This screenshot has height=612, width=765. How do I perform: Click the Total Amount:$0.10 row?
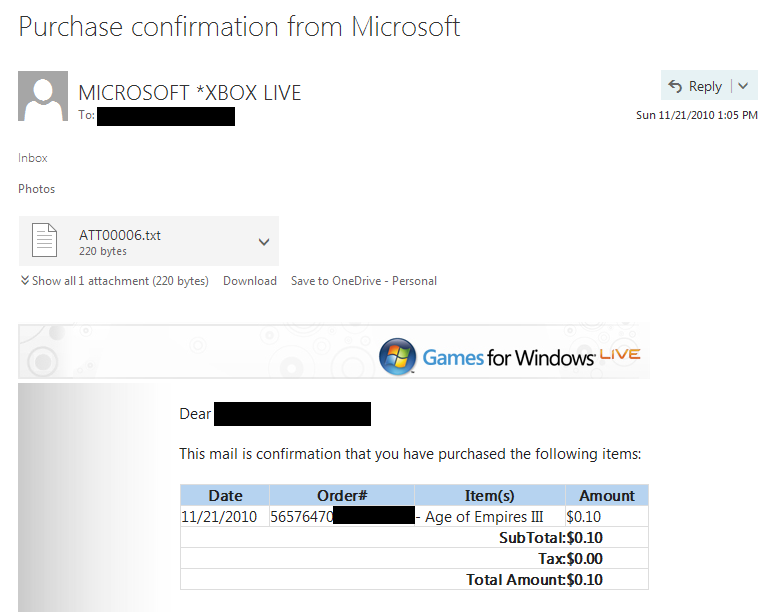[x=414, y=579]
